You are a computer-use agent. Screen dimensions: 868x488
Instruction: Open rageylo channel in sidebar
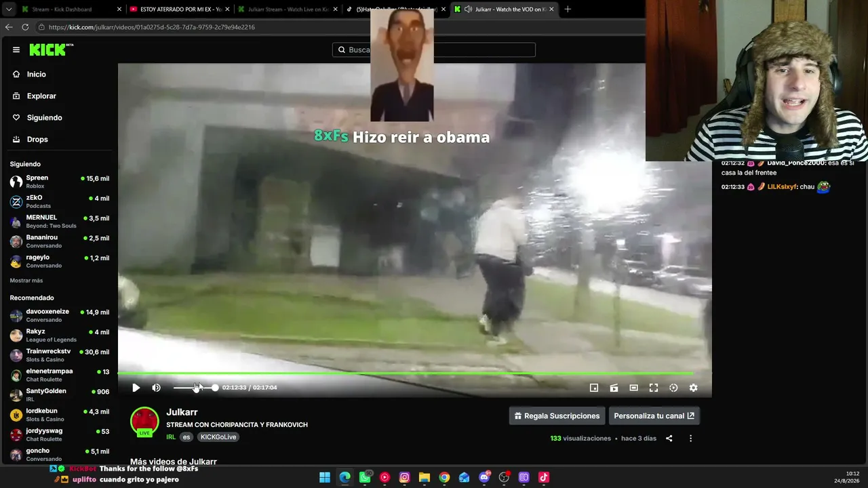point(60,261)
